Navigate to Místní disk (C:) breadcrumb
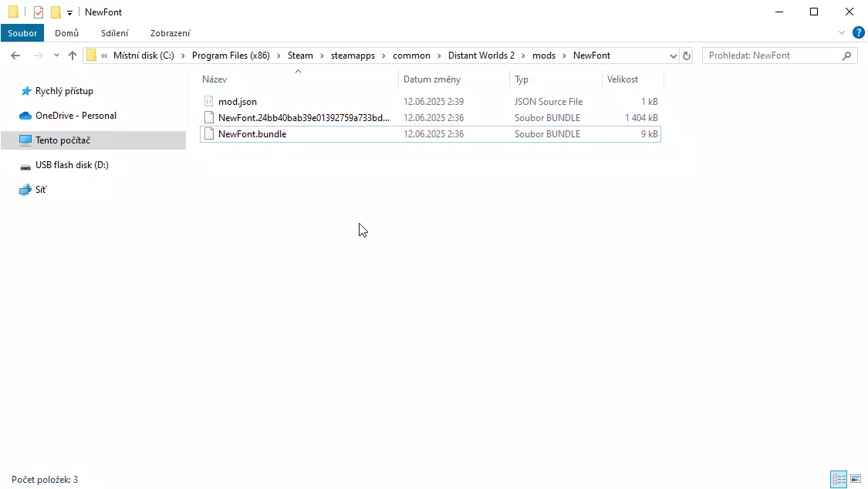This screenshot has height=489, width=868. pos(144,56)
